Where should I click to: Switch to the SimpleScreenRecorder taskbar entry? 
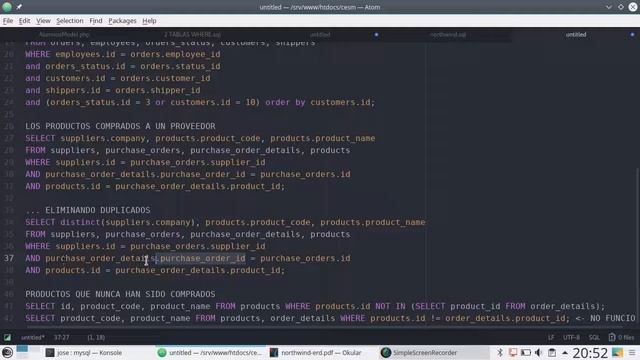tap(434, 353)
